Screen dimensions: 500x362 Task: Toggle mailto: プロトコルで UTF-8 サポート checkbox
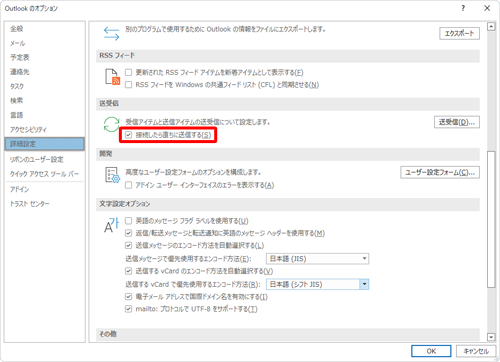coord(128,309)
